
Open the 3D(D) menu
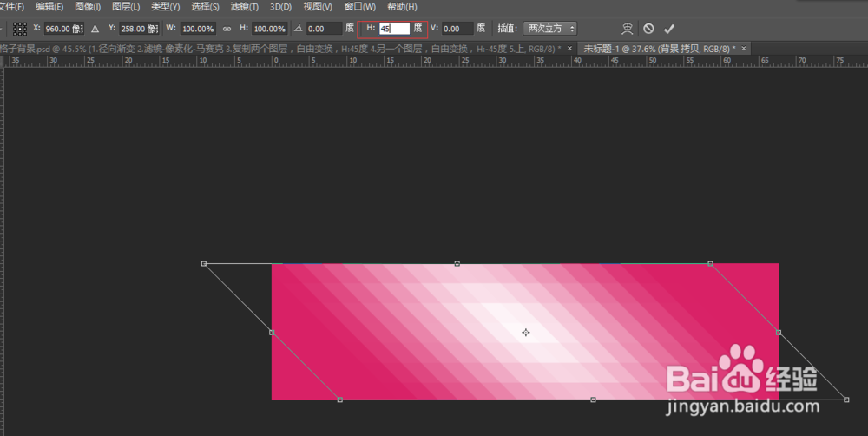point(280,7)
